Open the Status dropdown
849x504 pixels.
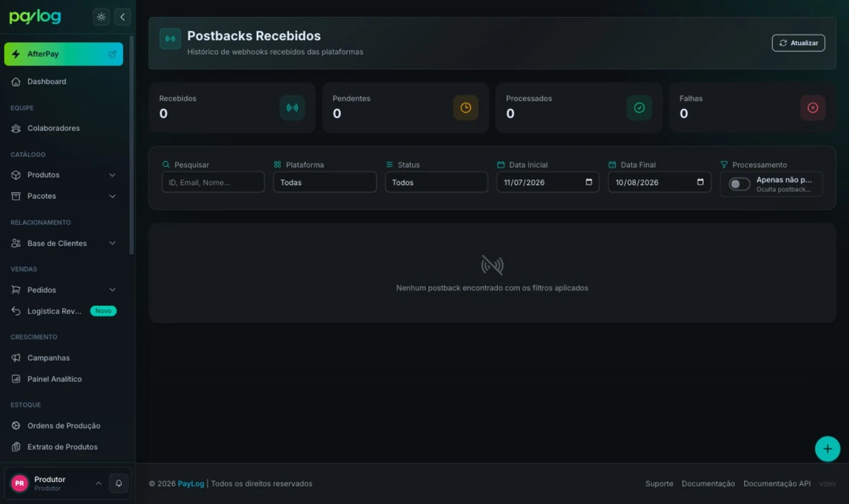click(437, 182)
